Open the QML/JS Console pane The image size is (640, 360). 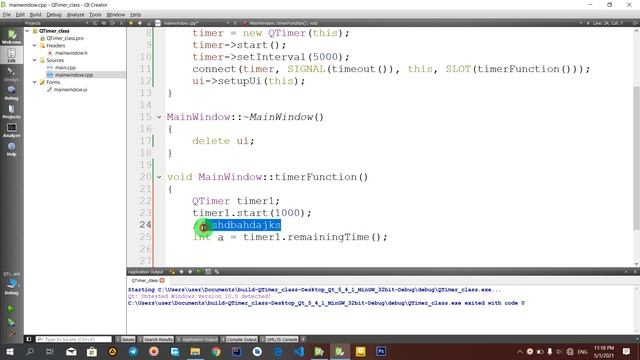coord(279,339)
